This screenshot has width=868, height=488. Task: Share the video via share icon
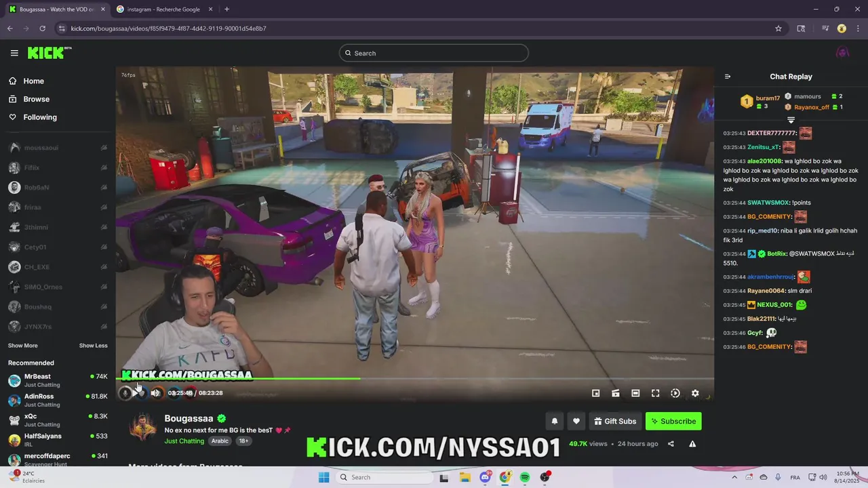coord(671,444)
